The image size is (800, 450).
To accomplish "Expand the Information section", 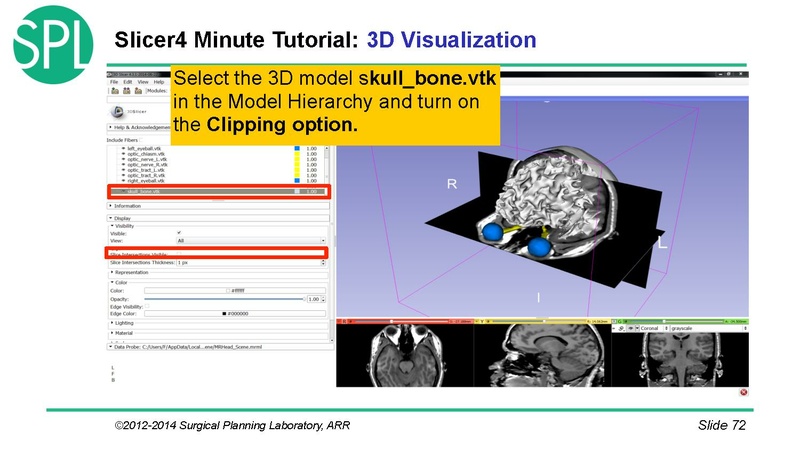I will pyautogui.click(x=218, y=206).
